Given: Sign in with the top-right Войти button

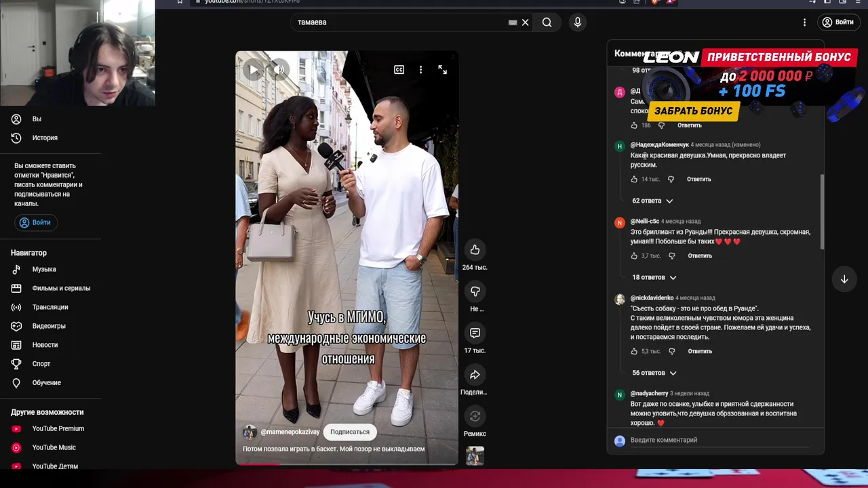Looking at the screenshot, I should [x=837, y=22].
